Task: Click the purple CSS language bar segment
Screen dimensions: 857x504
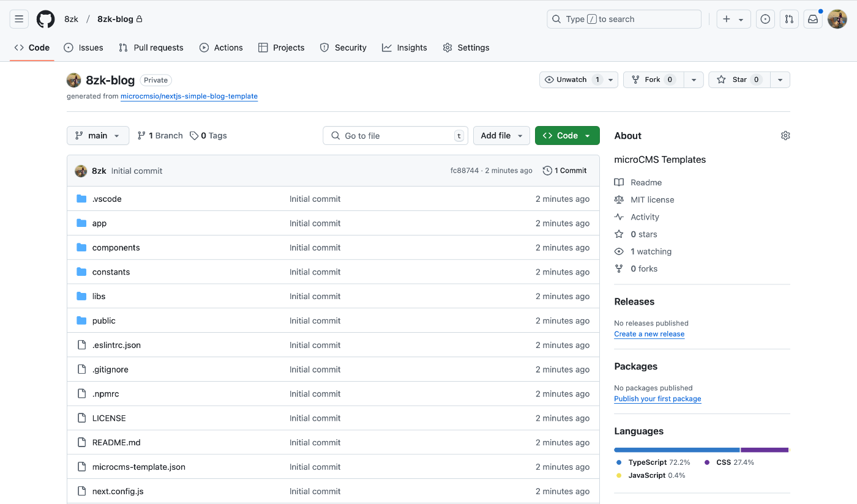Action: tap(765, 450)
